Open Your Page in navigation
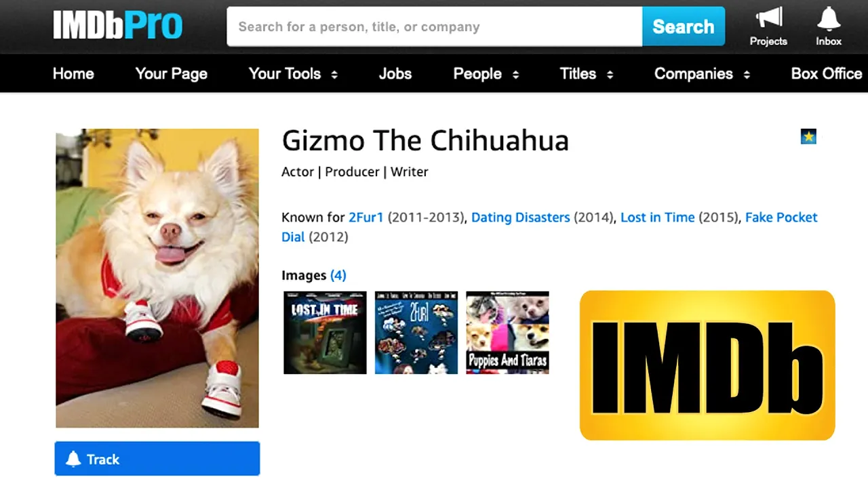The height and width of the screenshot is (488, 868). coord(172,74)
